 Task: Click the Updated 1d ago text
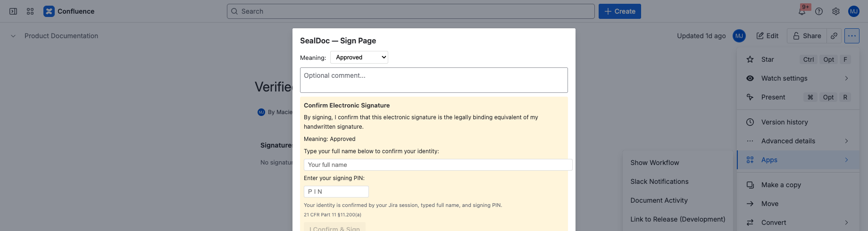(x=701, y=36)
